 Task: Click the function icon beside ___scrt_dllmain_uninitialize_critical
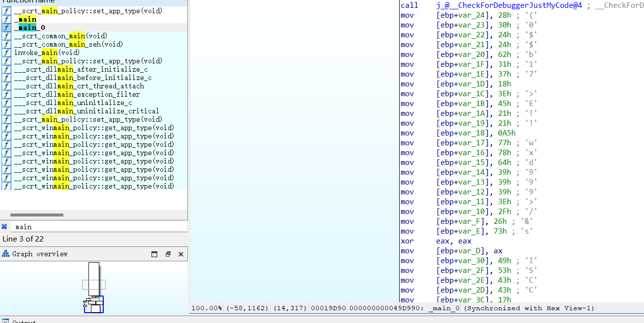[x=6, y=111]
